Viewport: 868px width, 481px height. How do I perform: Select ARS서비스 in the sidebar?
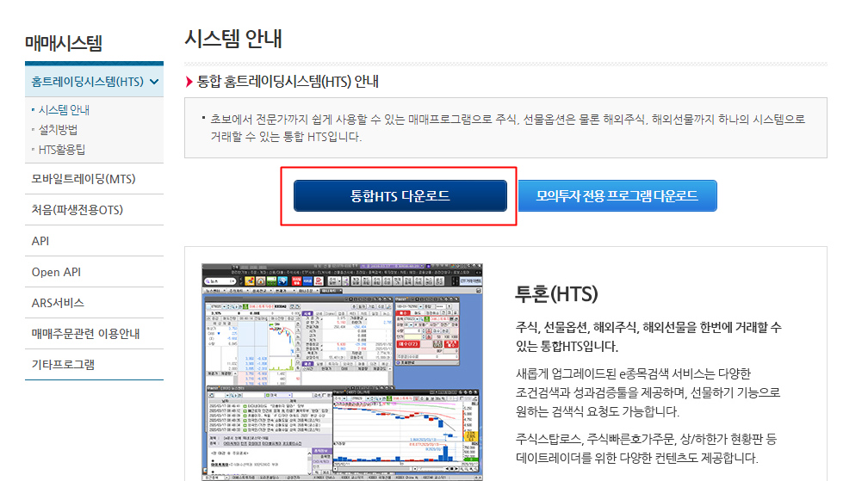tap(58, 303)
